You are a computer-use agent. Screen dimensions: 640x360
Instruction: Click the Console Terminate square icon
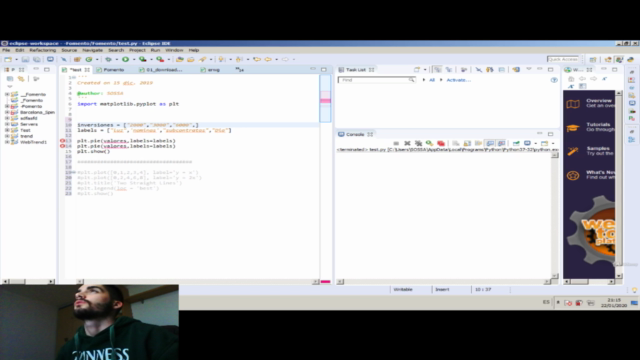(396, 143)
